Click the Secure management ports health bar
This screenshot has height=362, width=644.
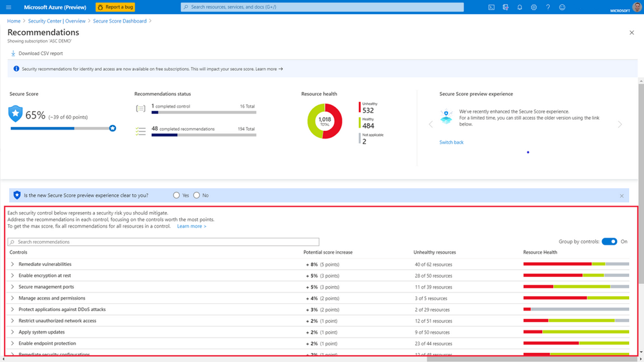point(576,287)
